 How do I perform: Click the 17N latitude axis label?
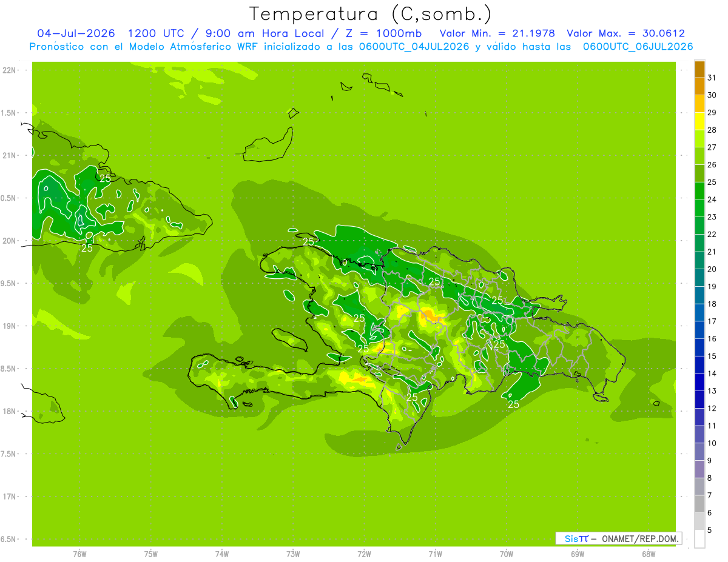10,497
